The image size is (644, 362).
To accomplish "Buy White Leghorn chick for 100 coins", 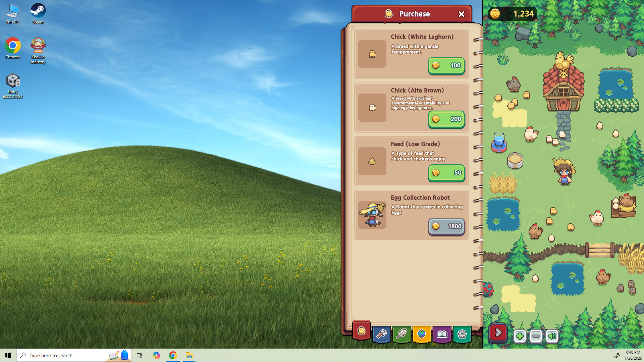I will point(446,66).
